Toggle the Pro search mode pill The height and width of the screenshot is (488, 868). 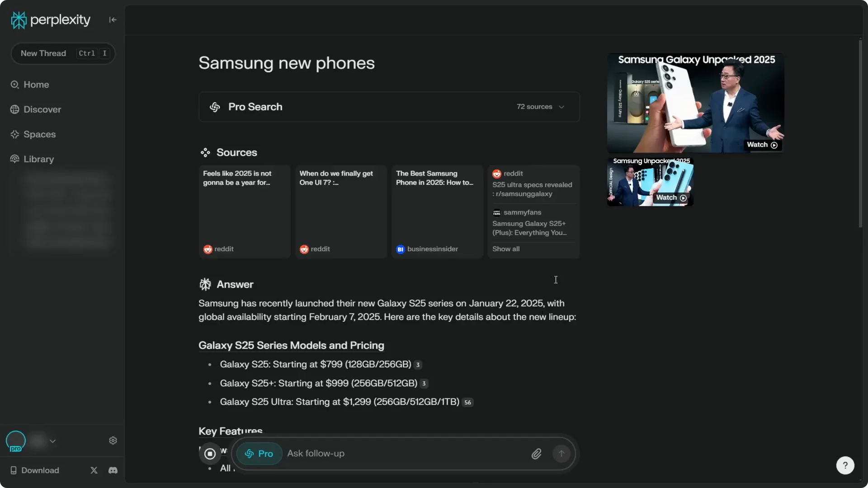tap(259, 454)
